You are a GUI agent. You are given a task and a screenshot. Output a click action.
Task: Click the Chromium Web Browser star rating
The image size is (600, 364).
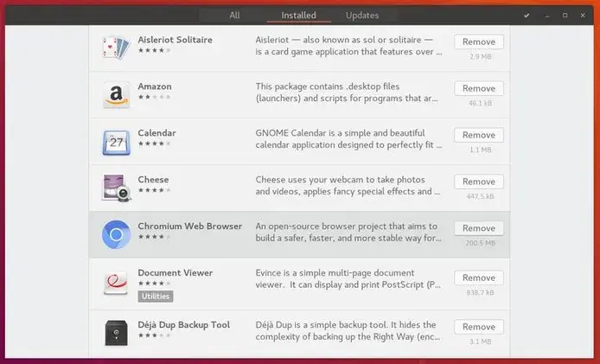[x=154, y=237]
